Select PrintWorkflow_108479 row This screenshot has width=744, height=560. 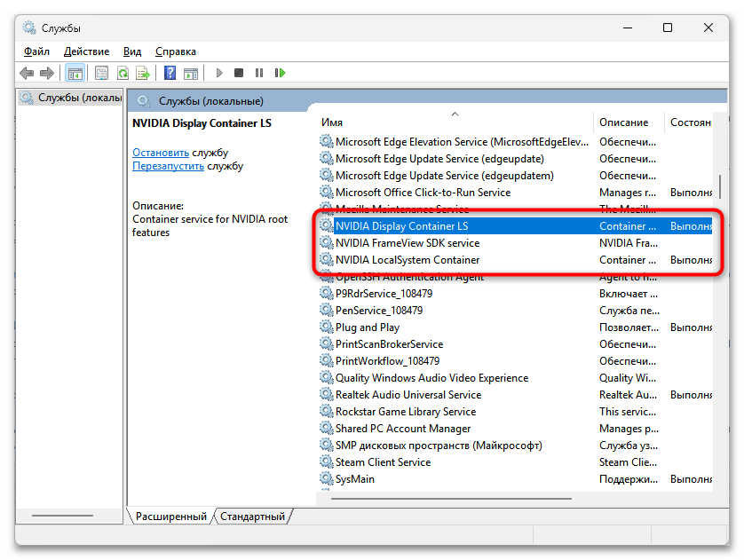515,361
